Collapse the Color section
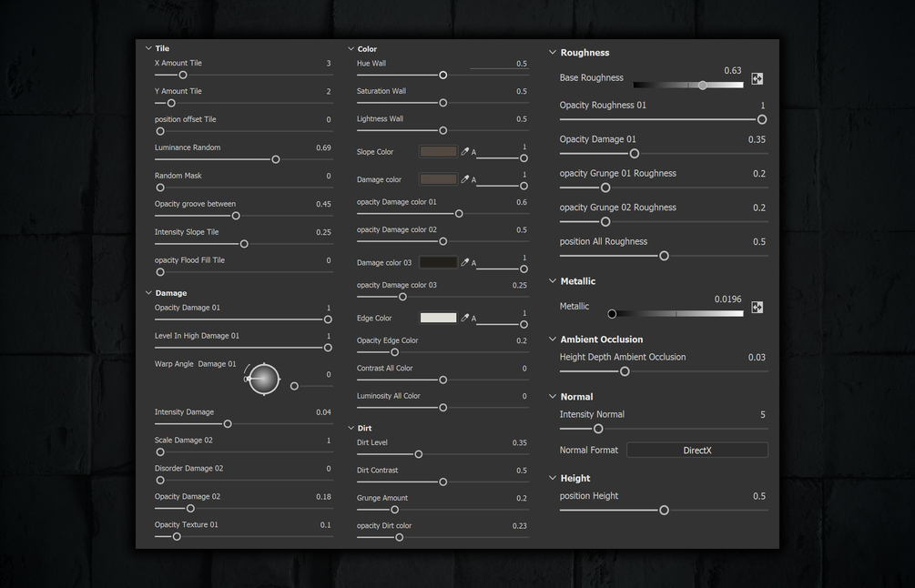The height and width of the screenshot is (588, 915). [x=351, y=49]
